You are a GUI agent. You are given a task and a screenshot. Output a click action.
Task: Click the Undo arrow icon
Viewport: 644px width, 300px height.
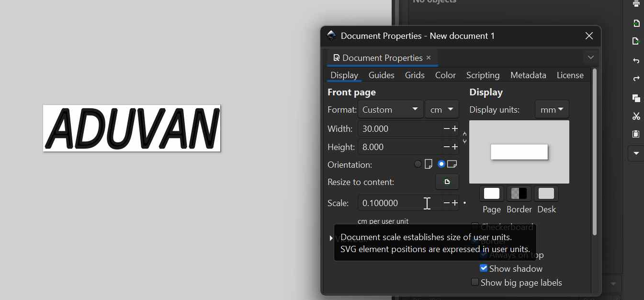(x=636, y=60)
